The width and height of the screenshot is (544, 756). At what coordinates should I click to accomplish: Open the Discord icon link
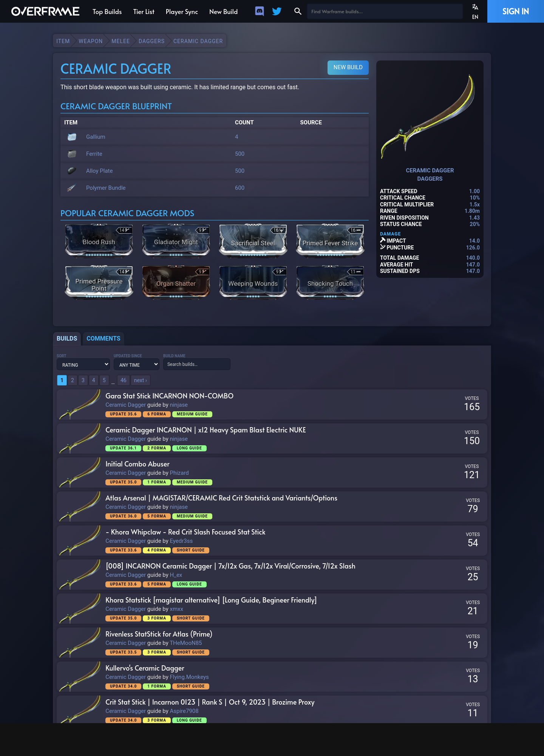tap(260, 11)
